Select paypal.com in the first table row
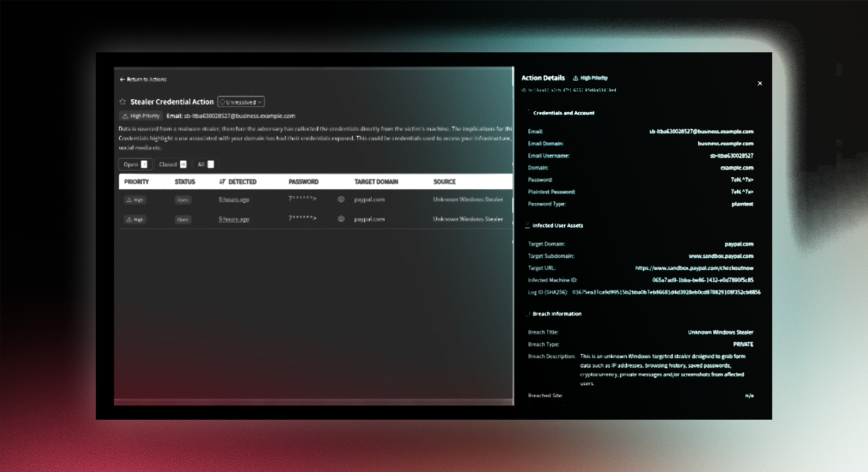The height and width of the screenshot is (472, 868). [x=369, y=199]
